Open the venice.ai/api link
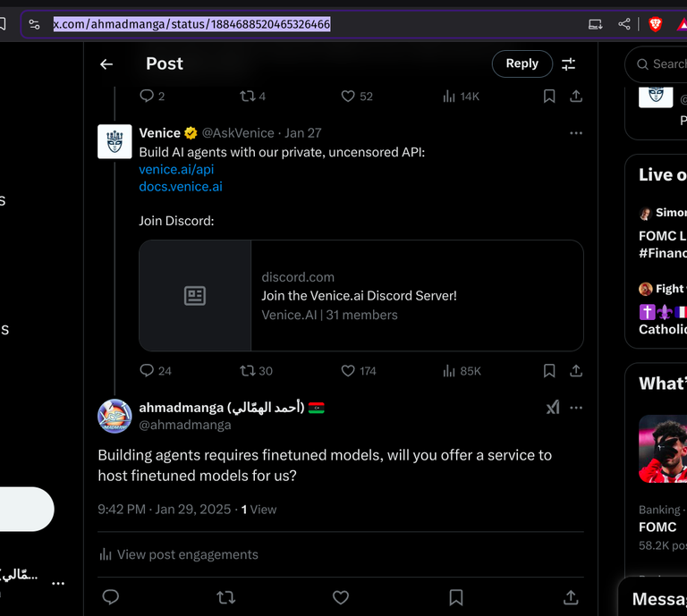 pyautogui.click(x=176, y=170)
